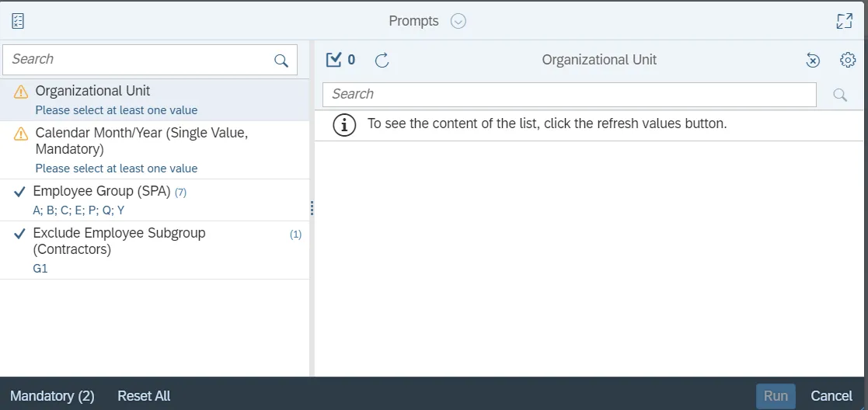Image resolution: width=868 pixels, height=410 pixels.
Task: Expand the Prompts dropdown chevron
Action: click(x=458, y=21)
